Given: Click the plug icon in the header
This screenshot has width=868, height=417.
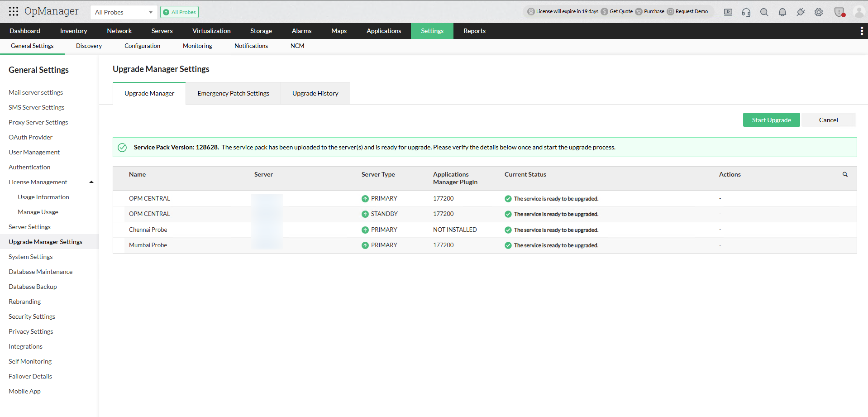Looking at the screenshot, I should pyautogui.click(x=801, y=12).
